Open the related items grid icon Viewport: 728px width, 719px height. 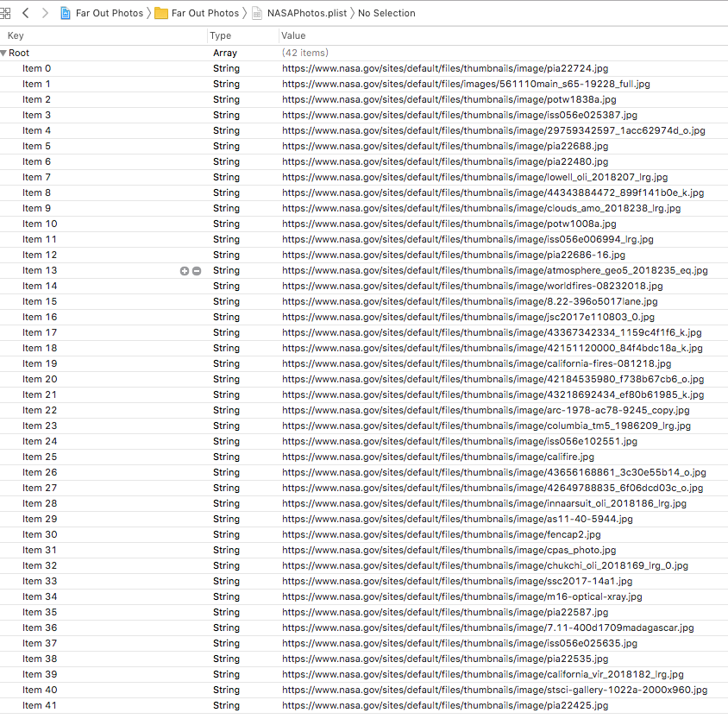(5, 13)
